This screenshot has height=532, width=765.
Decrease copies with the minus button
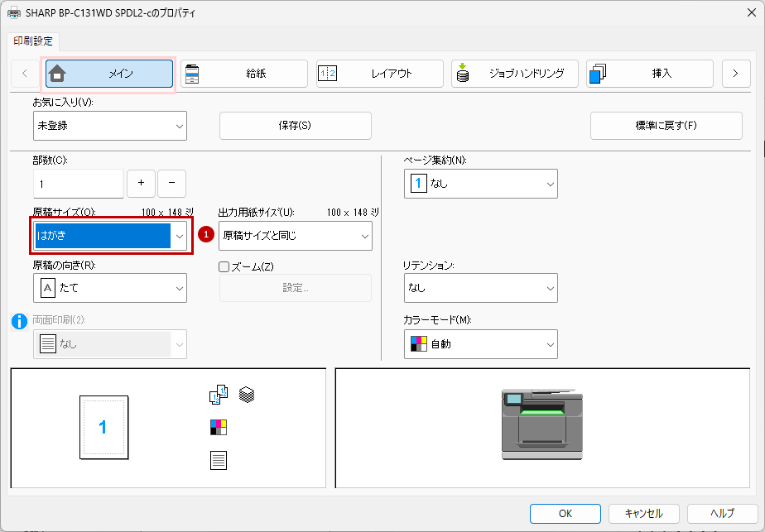click(171, 183)
